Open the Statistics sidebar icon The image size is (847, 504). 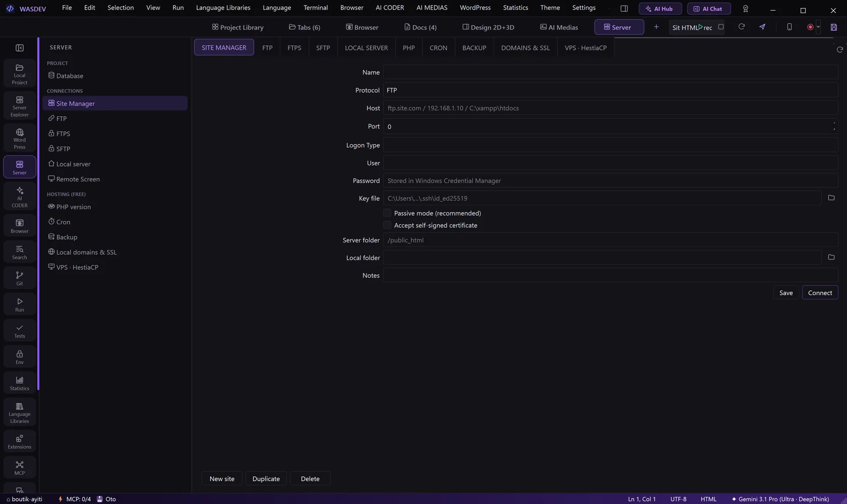20,383
